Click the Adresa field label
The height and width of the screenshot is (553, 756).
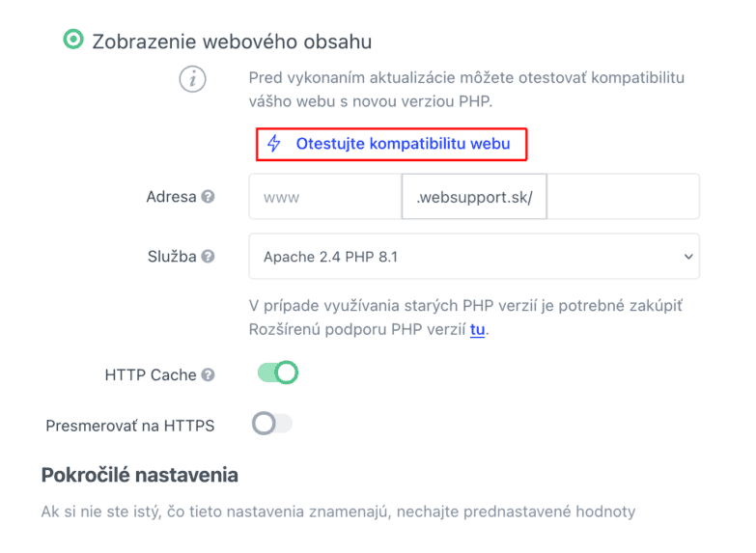171,197
